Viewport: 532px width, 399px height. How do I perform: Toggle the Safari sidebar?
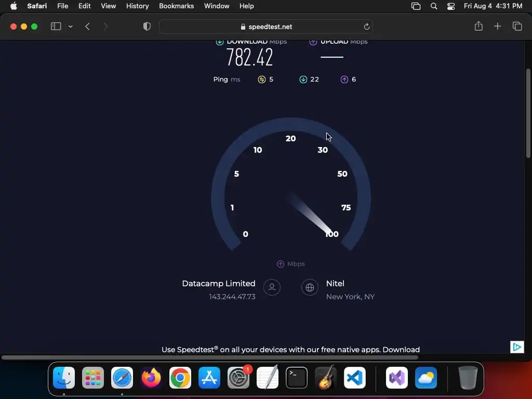56,26
